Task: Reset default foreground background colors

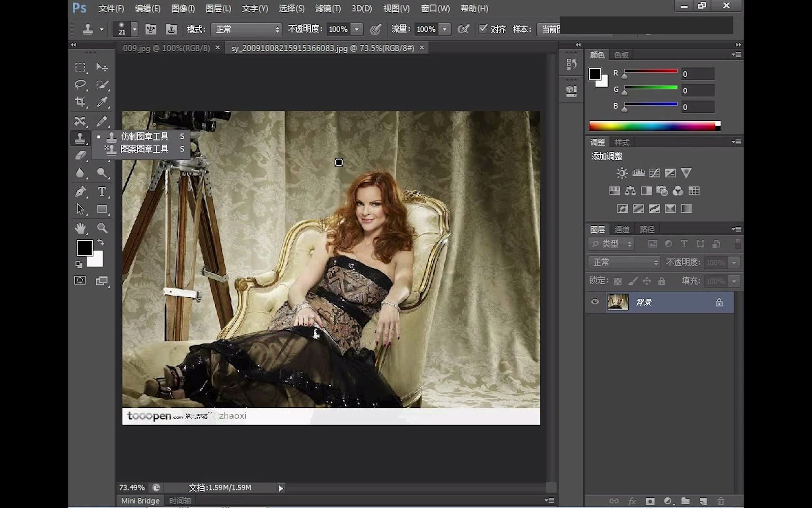Action: click(x=78, y=265)
